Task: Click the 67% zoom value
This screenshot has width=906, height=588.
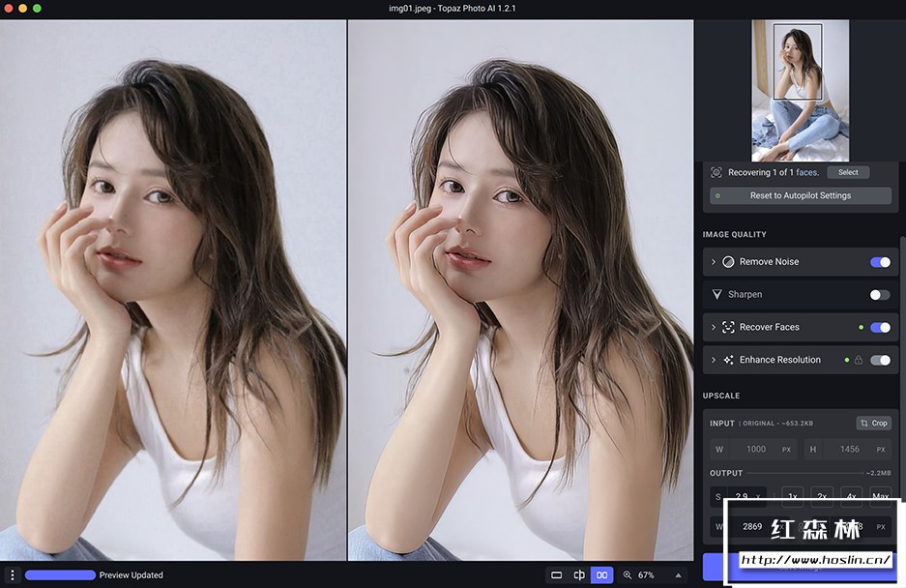Action: (x=646, y=575)
